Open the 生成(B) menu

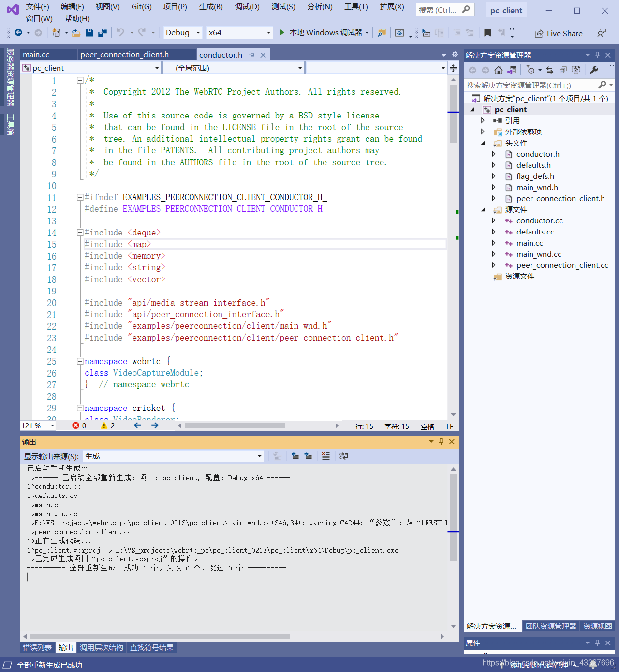pos(211,7)
